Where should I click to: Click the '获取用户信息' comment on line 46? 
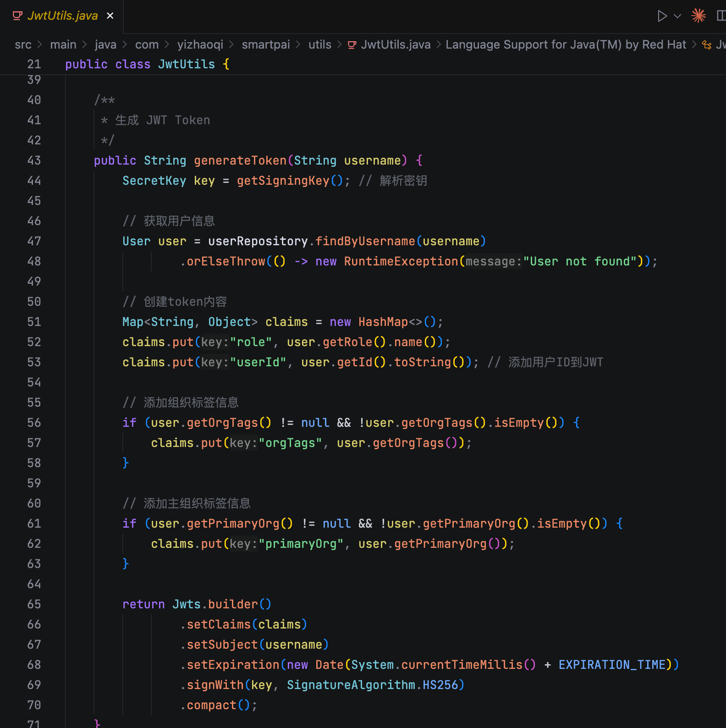pos(179,221)
